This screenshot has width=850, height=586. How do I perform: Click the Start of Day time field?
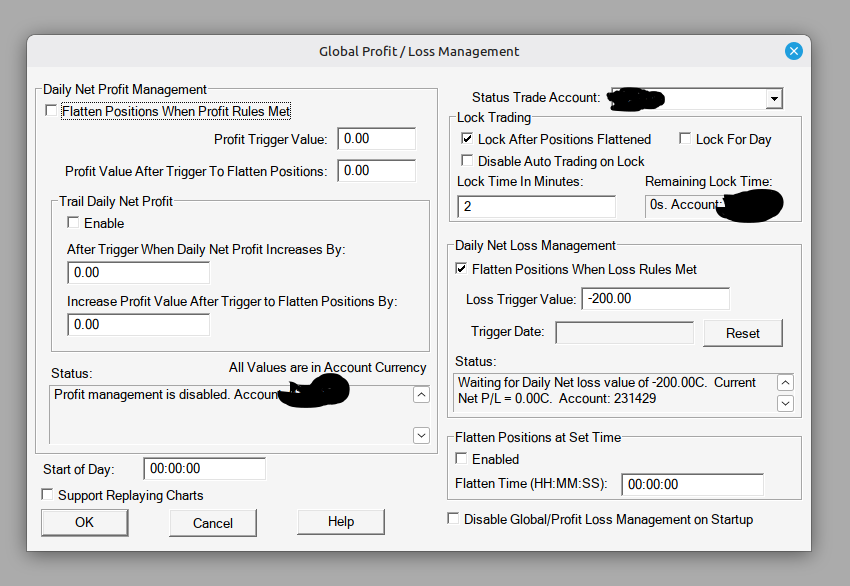point(204,468)
